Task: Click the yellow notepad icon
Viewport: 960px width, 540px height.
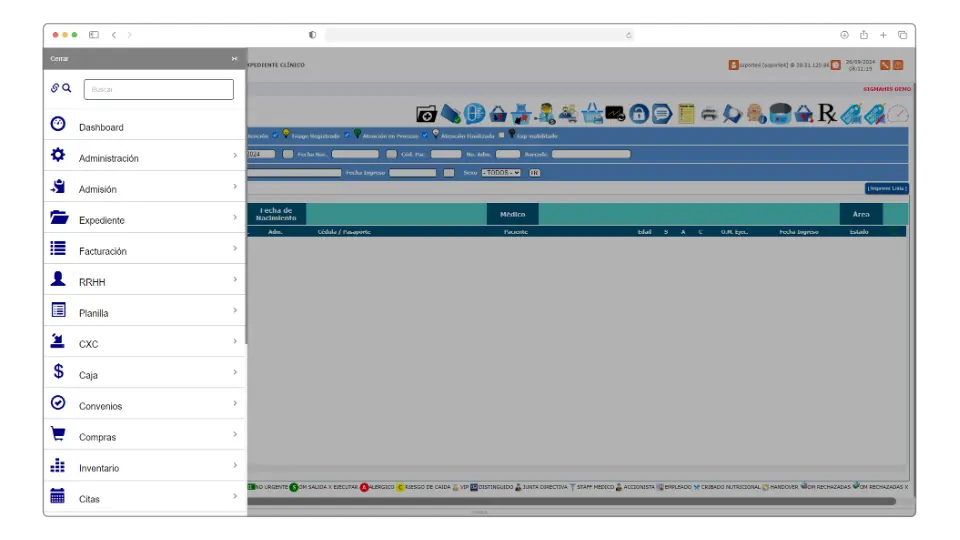Action: tap(686, 114)
